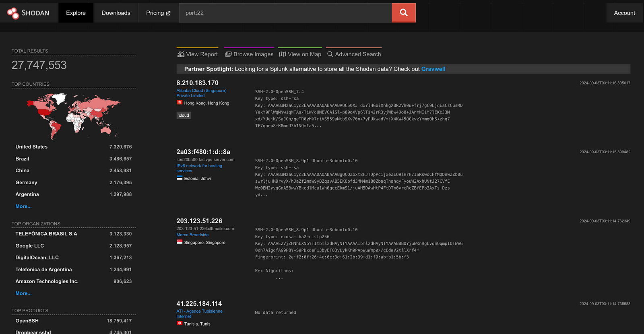644x334 pixels.
Task: Click the SHODAN wordmark
Action: pos(35,13)
